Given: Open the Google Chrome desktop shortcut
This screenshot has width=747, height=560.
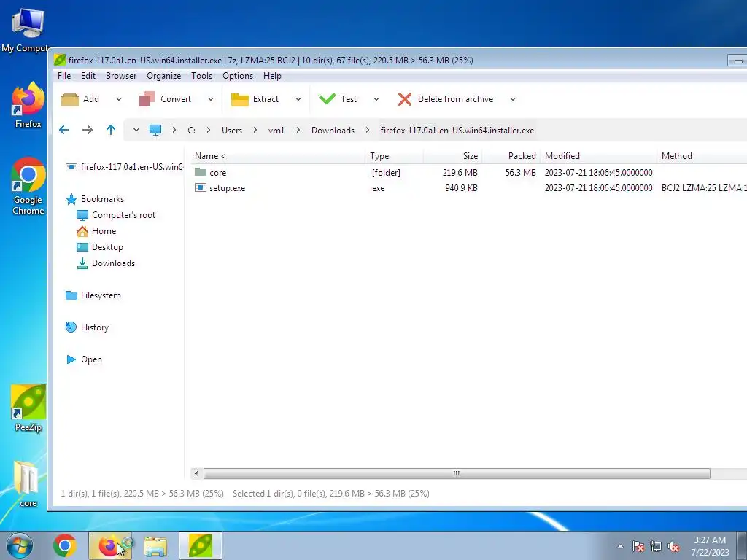Looking at the screenshot, I should point(28,186).
